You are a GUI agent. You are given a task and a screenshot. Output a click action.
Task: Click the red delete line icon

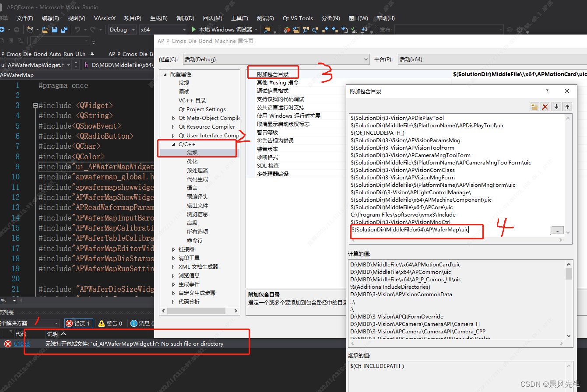(x=545, y=107)
